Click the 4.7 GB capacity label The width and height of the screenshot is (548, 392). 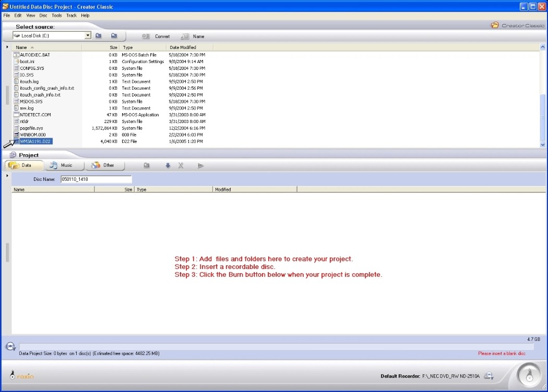(x=533, y=339)
